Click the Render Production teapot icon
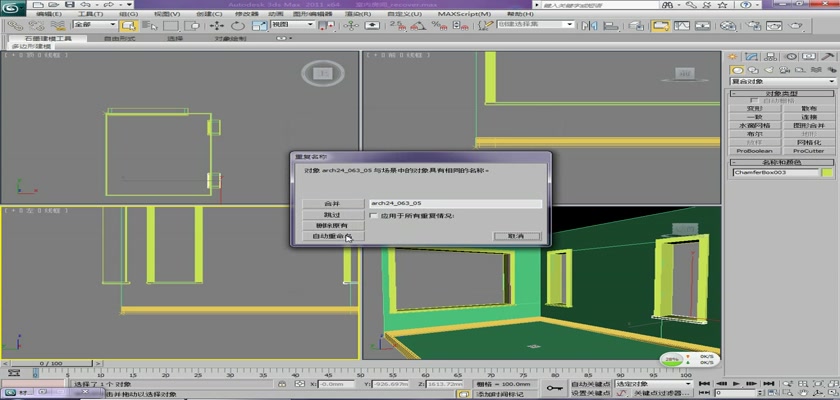Image resolution: width=840 pixels, height=400 pixels. click(x=796, y=26)
